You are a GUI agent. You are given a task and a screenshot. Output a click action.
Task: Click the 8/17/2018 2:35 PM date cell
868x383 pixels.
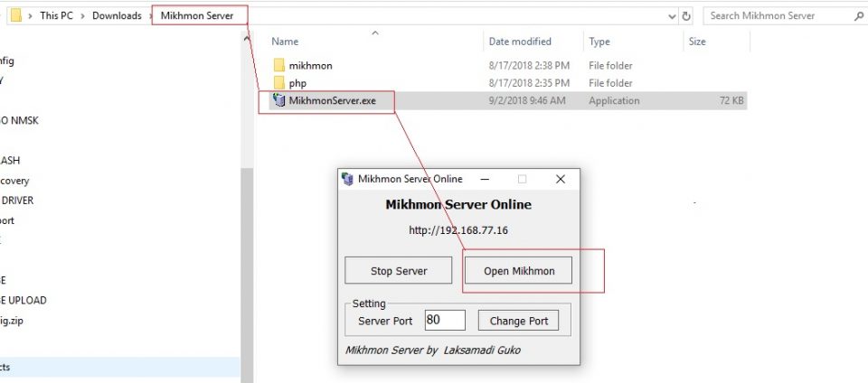click(529, 83)
